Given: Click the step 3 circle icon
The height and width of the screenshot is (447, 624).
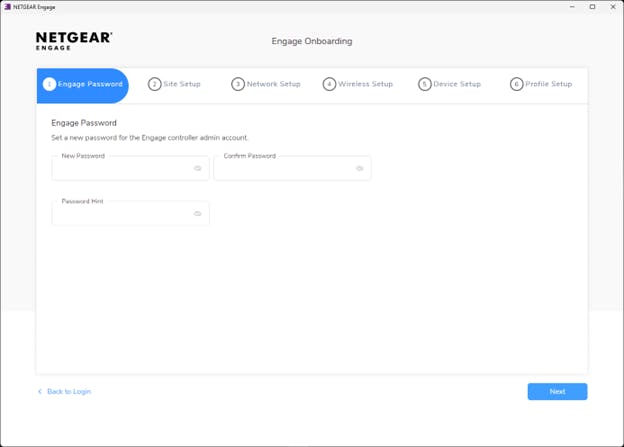Looking at the screenshot, I should [238, 84].
